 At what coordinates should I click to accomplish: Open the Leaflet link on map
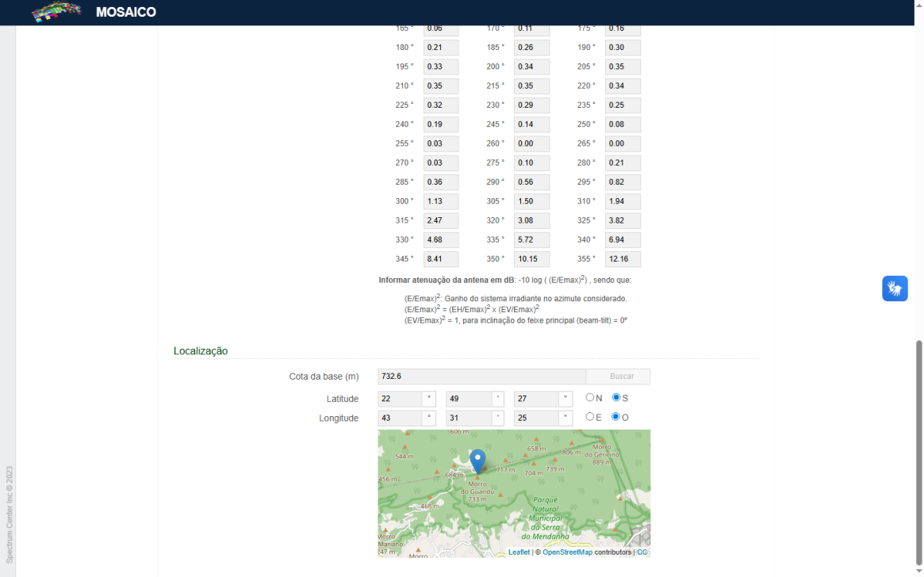point(520,552)
